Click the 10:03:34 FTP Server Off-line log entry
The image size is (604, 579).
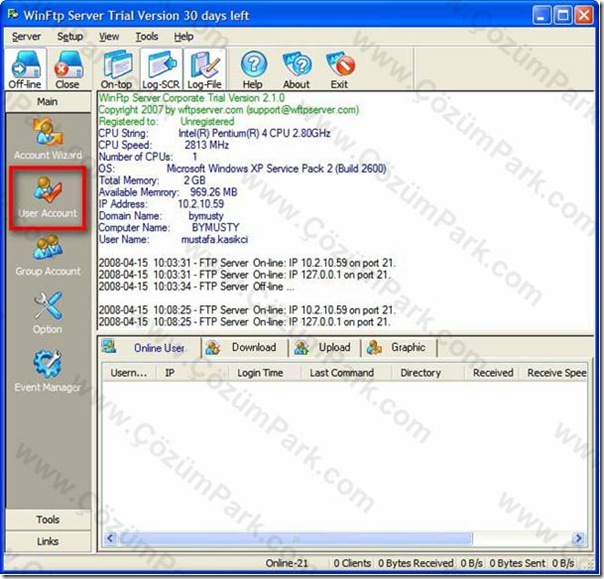coord(196,287)
